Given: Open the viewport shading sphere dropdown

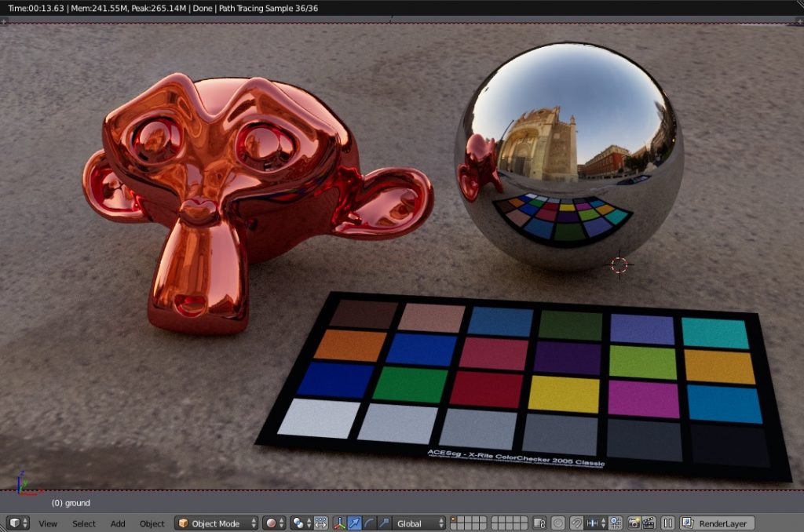Looking at the screenshot, I should pyautogui.click(x=274, y=523).
